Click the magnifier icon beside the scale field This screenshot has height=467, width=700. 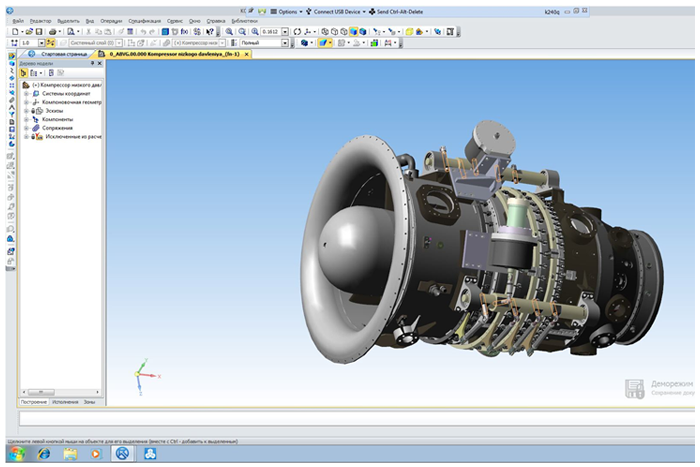[255, 32]
